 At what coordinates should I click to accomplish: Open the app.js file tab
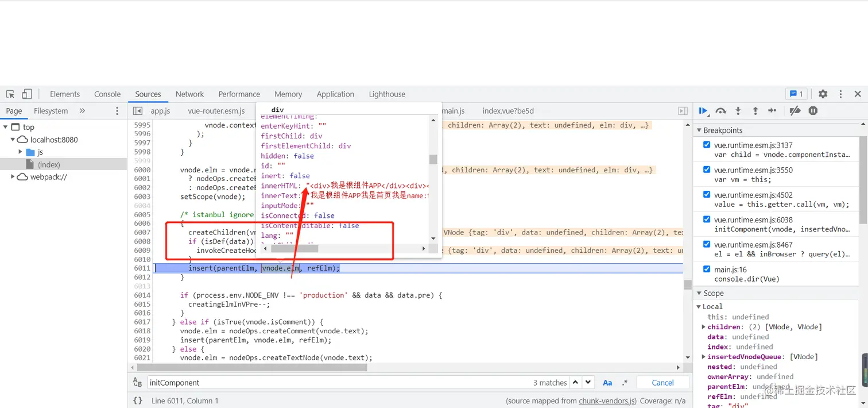(x=161, y=111)
